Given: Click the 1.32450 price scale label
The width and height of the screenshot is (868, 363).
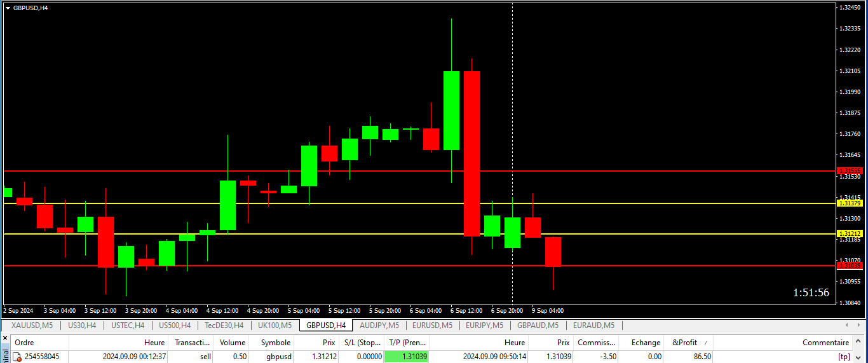Looking at the screenshot, I should coord(850,8).
